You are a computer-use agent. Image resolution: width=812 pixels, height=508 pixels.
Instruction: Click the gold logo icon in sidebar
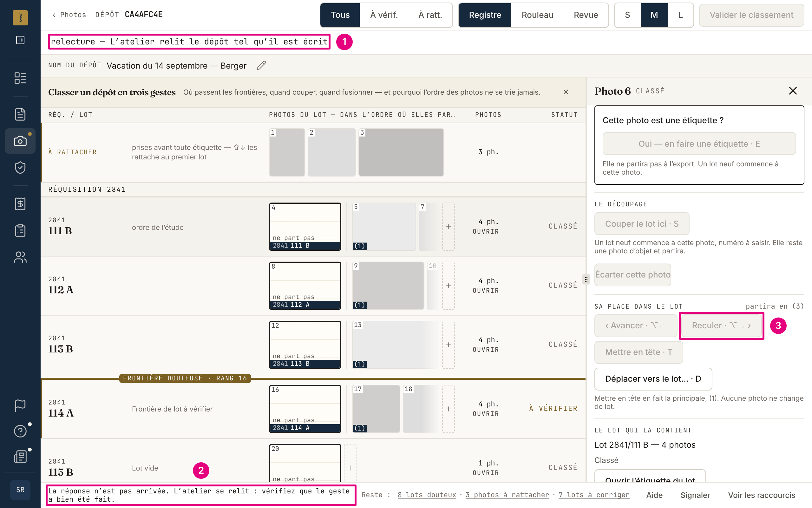[20, 17]
